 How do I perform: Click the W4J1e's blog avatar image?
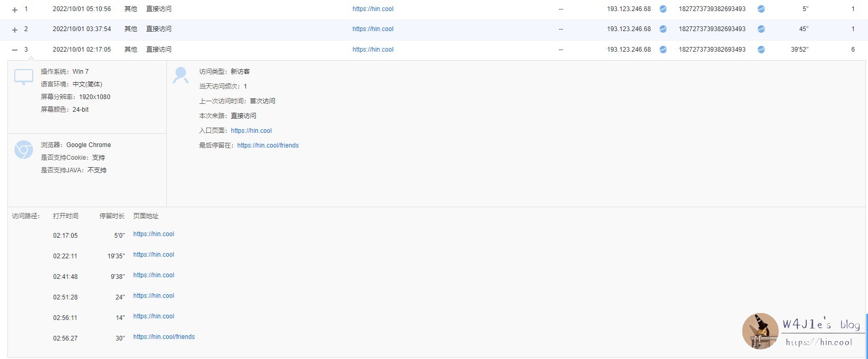(760, 331)
